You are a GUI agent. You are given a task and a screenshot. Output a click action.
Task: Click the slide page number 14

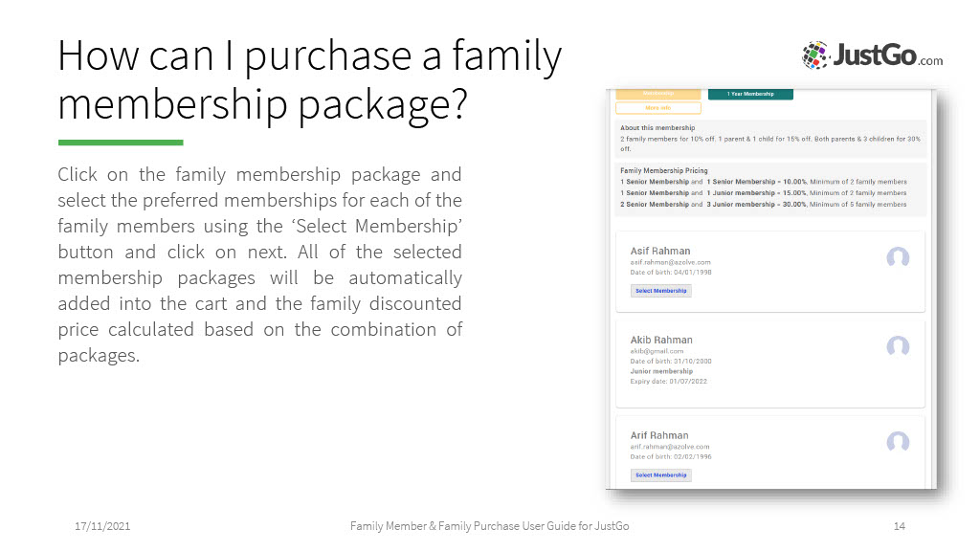pos(900,526)
